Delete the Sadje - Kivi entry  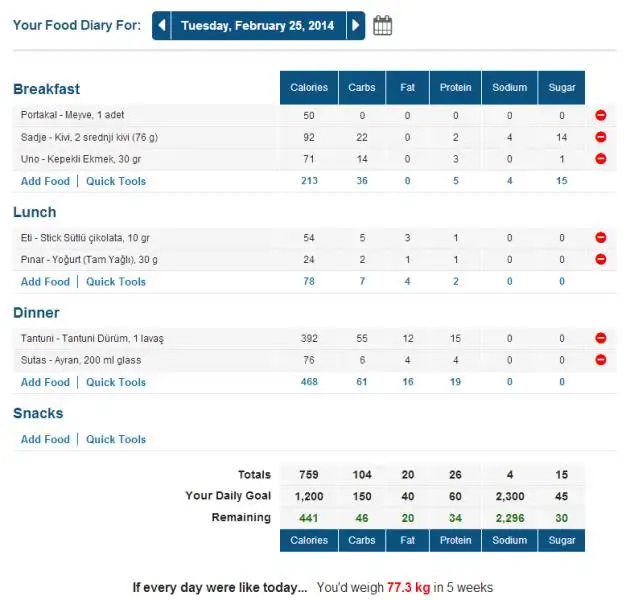tap(600, 137)
